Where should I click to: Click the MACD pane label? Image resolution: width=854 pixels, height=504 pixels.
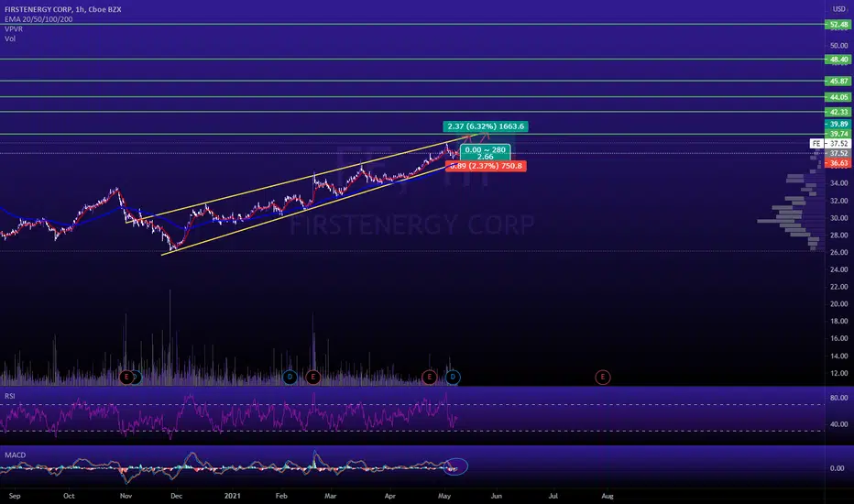[16, 455]
